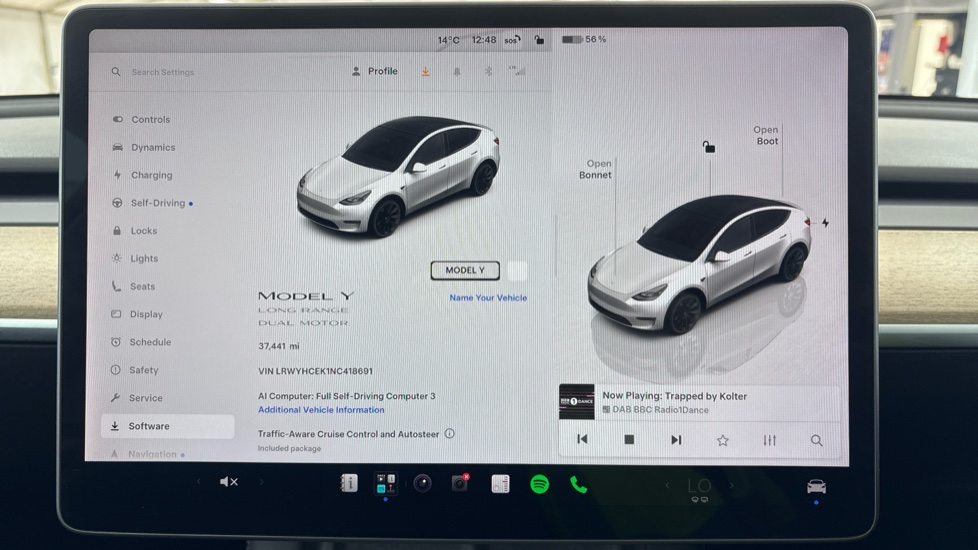Screen dimensions: 978x550
Task: Tap the Model Y car image in settings panel
Action: pyautogui.click(x=399, y=176)
